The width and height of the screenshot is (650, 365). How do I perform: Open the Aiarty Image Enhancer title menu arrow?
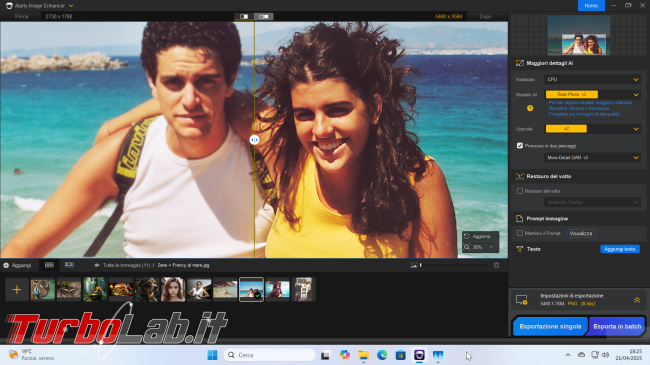[71, 6]
